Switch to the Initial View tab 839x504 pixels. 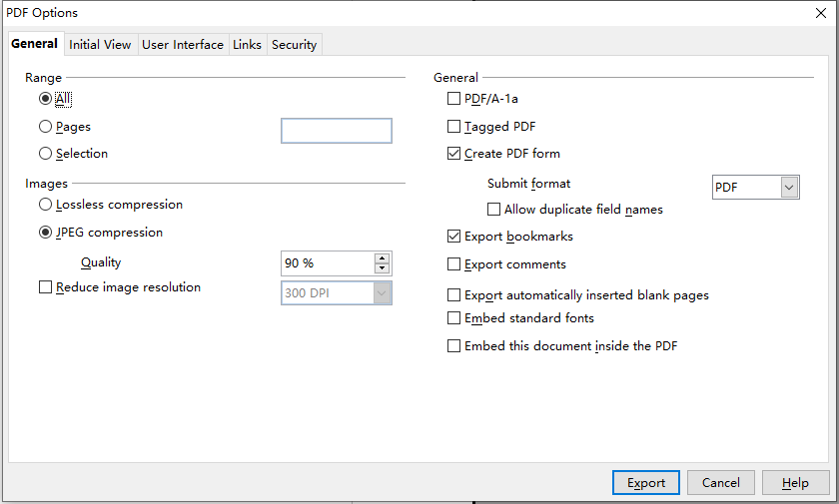point(100,45)
